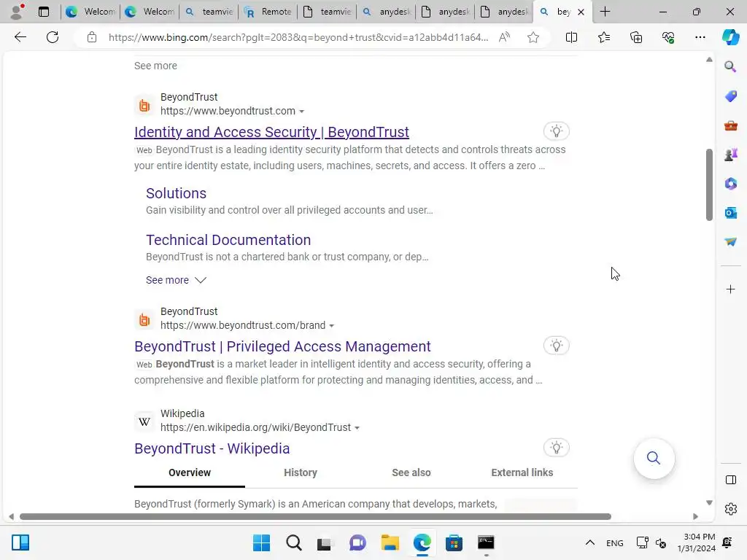747x560 pixels.
Task: Add a sidebar app with plus
Action: (730, 289)
